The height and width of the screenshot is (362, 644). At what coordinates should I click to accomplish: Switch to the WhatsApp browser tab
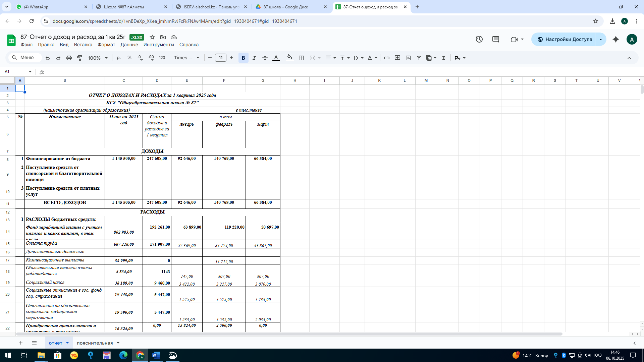(52, 7)
